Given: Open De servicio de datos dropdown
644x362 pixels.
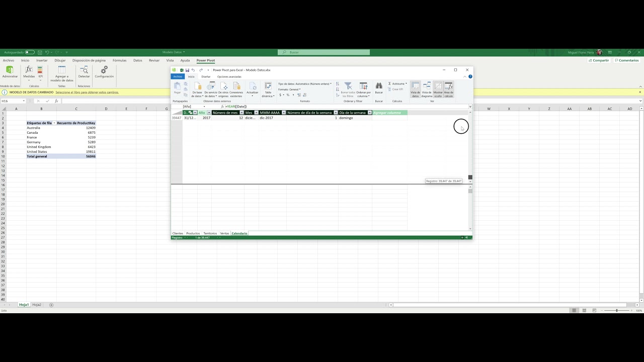Looking at the screenshot, I should pos(211,89).
